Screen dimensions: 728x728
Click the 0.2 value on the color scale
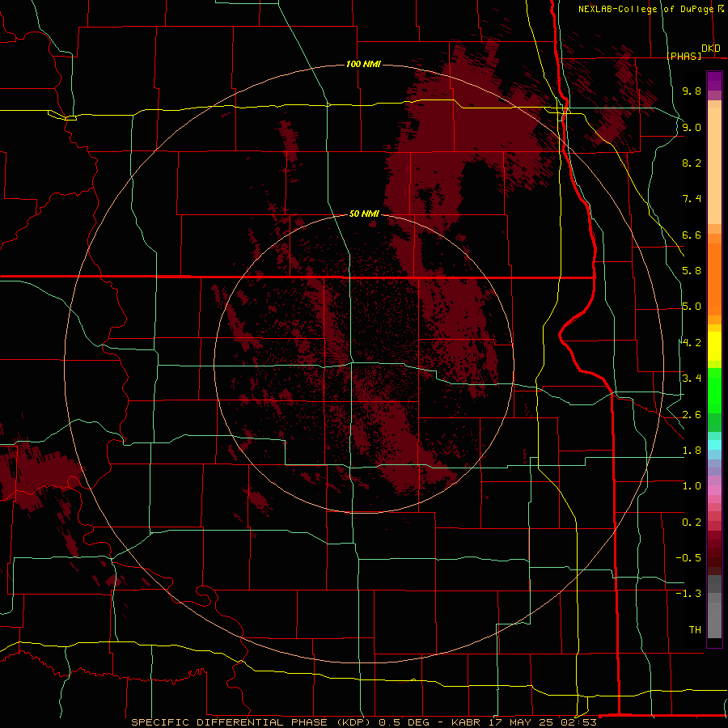click(x=692, y=523)
